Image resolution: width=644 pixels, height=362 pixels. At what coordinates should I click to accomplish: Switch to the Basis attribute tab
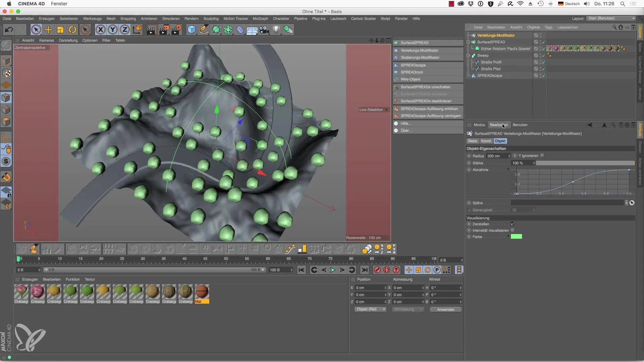pos(472,141)
